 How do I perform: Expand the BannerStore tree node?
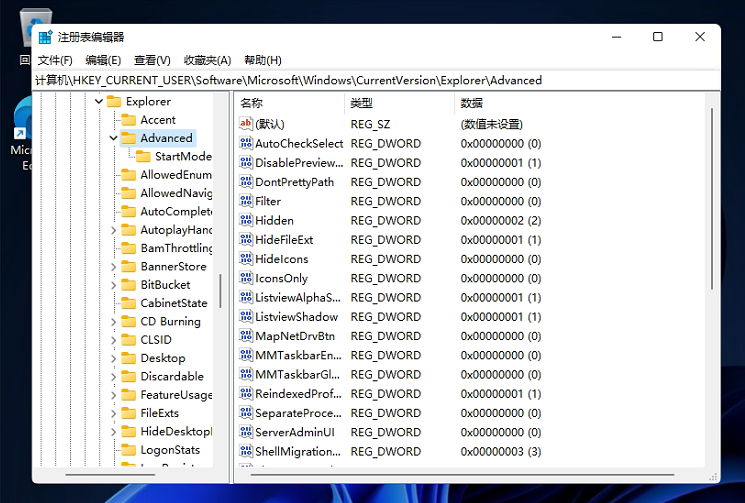[114, 267]
